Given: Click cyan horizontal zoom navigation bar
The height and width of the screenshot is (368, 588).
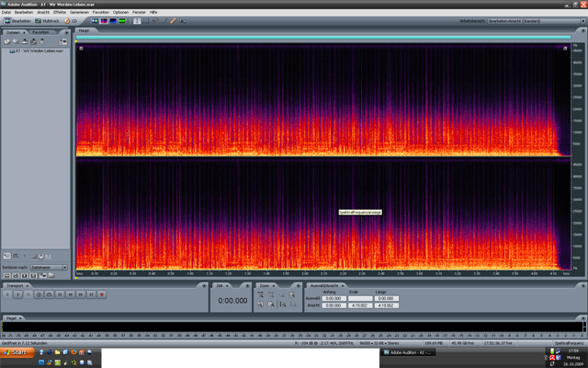Looking at the screenshot, I should tap(323, 37).
